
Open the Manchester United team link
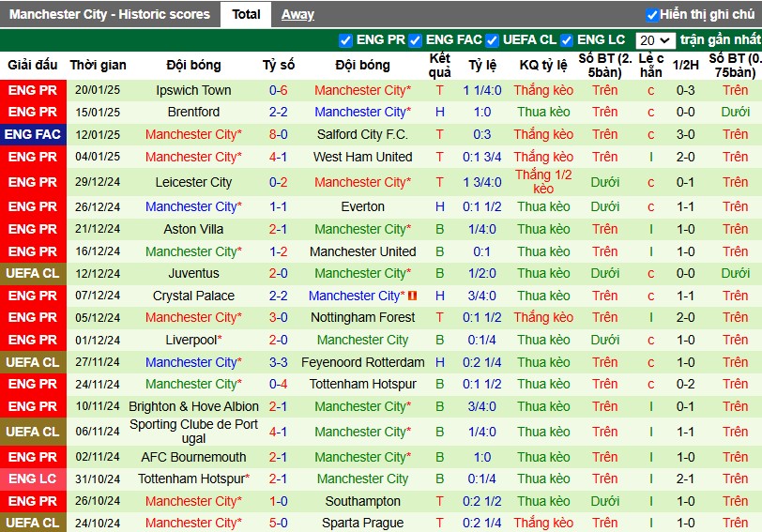click(x=362, y=251)
